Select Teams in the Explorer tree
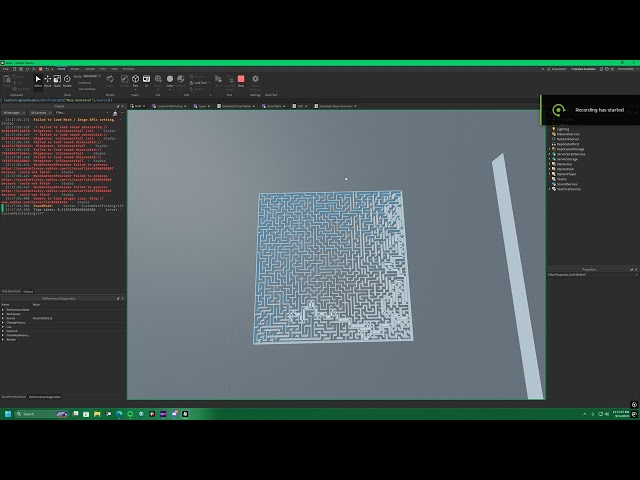The width and height of the screenshot is (640, 480). pos(561,179)
